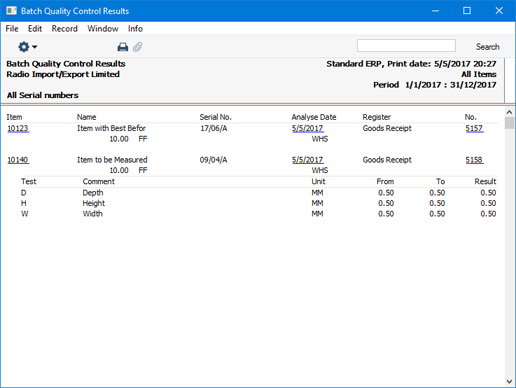Open Analyse Date 5/5/2017 for 09/04/A
This screenshot has width=516, height=388.
(x=308, y=160)
